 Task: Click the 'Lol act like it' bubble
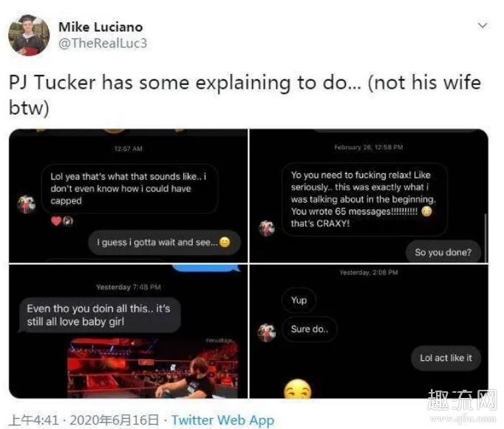(446, 358)
